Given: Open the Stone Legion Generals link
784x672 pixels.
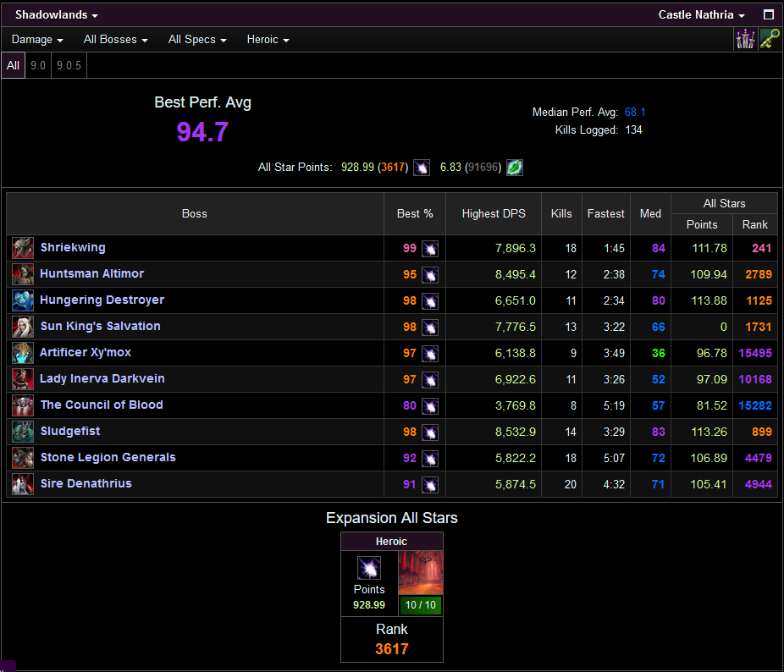Looking at the screenshot, I should pyautogui.click(x=108, y=458).
